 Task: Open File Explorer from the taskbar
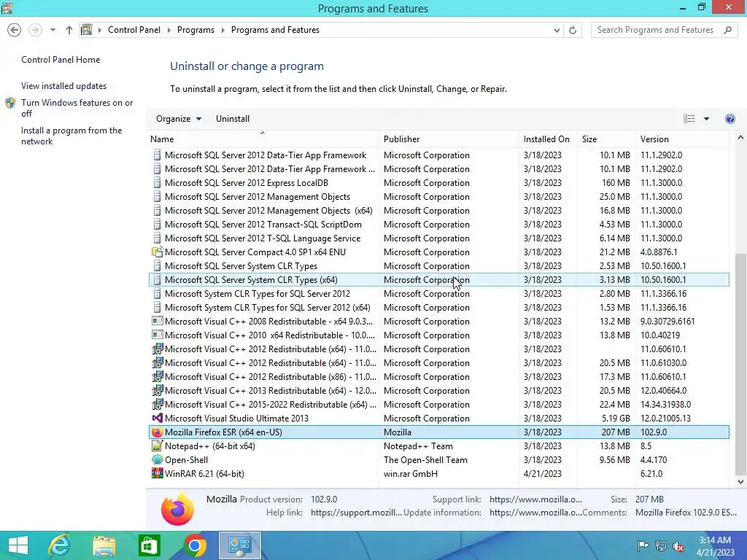(x=104, y=545)
